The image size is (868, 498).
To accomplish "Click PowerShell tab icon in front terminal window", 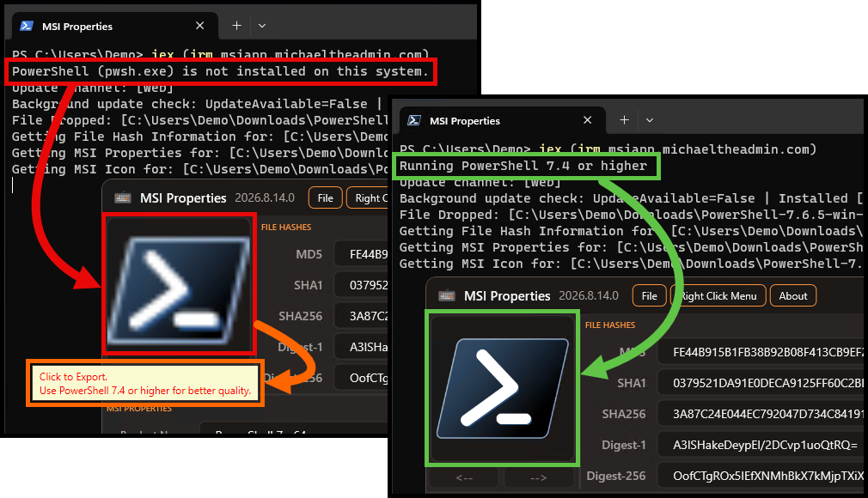I will 414,120.
